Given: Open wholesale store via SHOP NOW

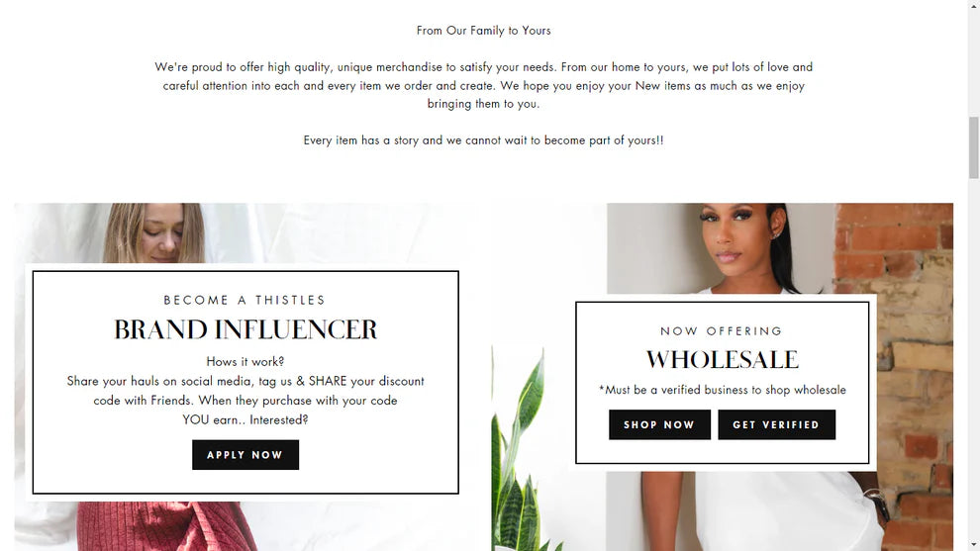Looking at the screenshot, I should point(659,424).
